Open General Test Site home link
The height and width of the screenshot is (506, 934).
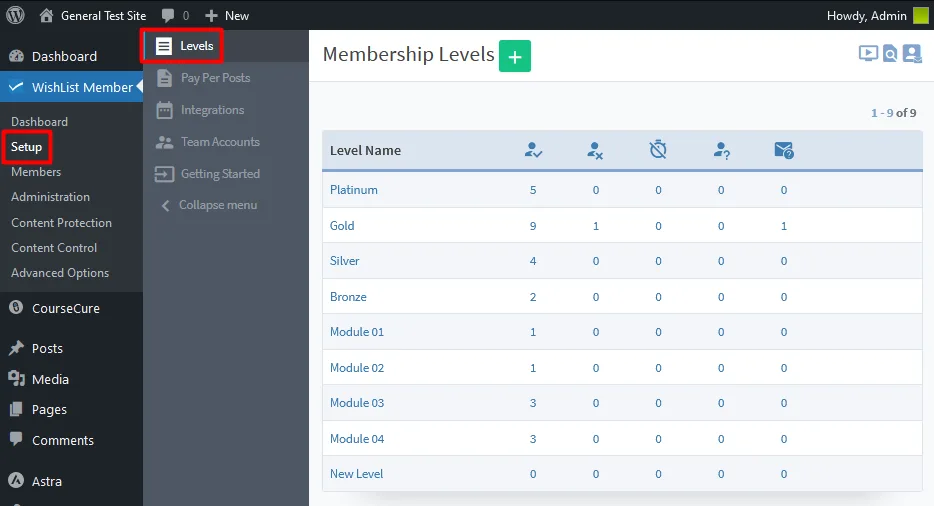point(92,15)
